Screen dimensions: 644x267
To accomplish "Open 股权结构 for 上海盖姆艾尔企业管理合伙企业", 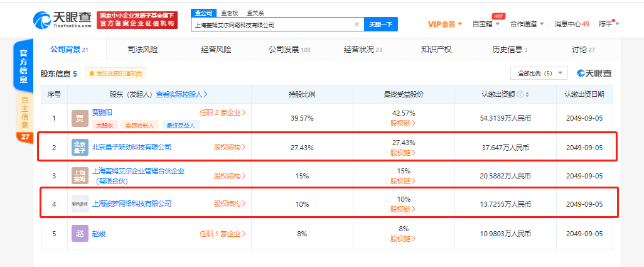I will [230, 176].
